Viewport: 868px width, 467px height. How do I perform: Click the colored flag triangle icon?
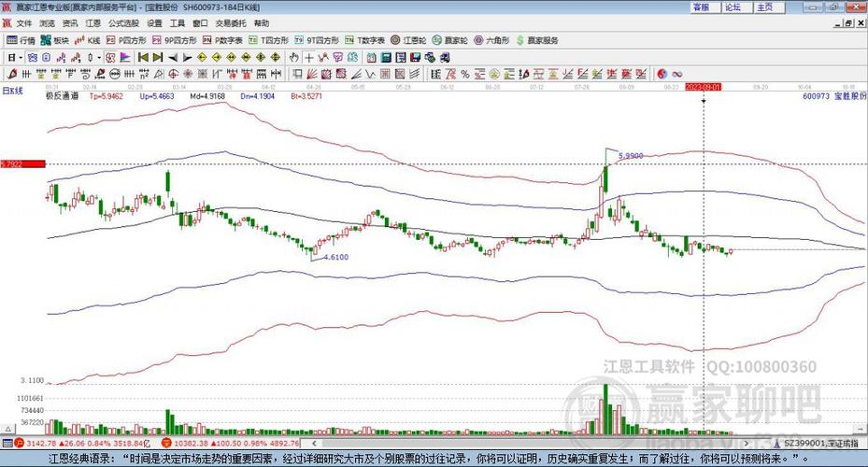(x=125, y=58)
